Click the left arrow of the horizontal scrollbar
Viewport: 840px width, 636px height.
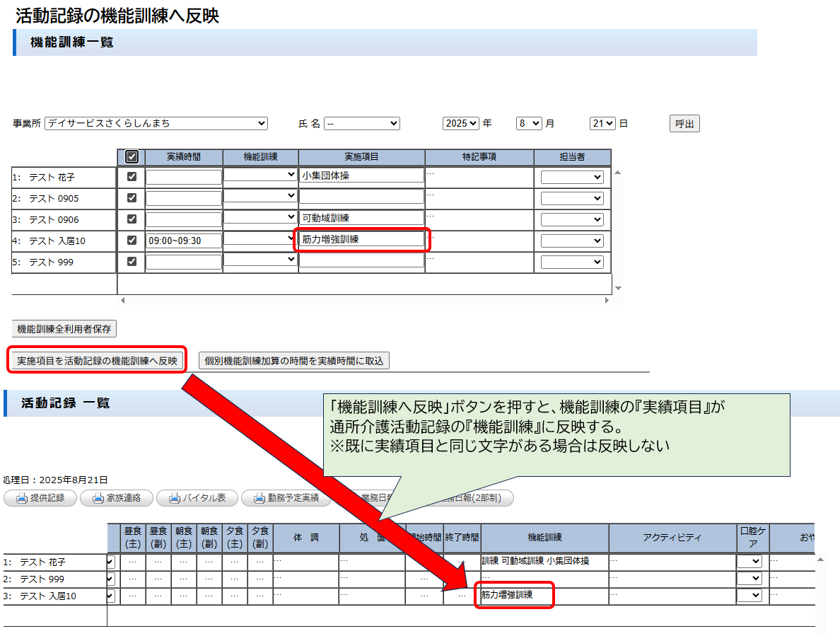123,301
